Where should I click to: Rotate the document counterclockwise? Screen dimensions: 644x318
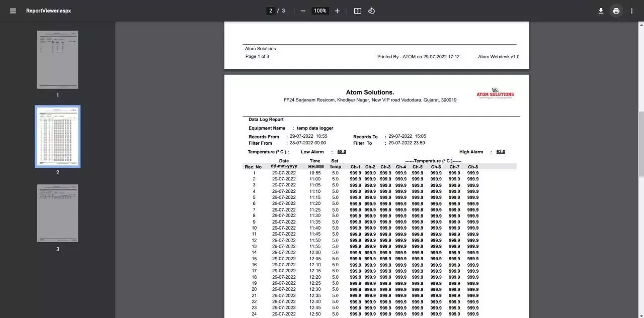[x=371, y=11]
